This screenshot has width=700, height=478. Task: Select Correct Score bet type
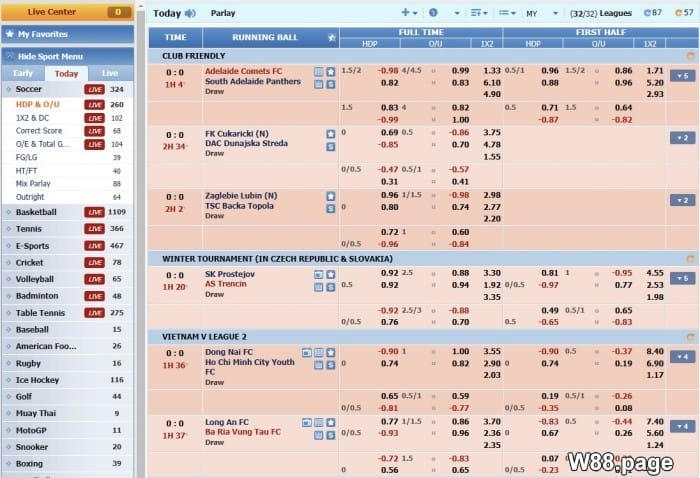[x=39, y=131]
